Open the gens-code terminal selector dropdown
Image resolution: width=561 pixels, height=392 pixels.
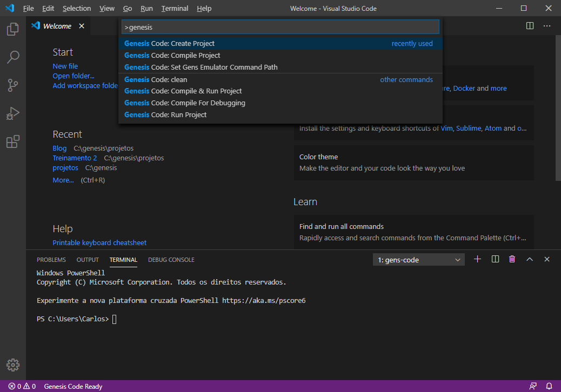pyautogui.click(x=419, y=260)
